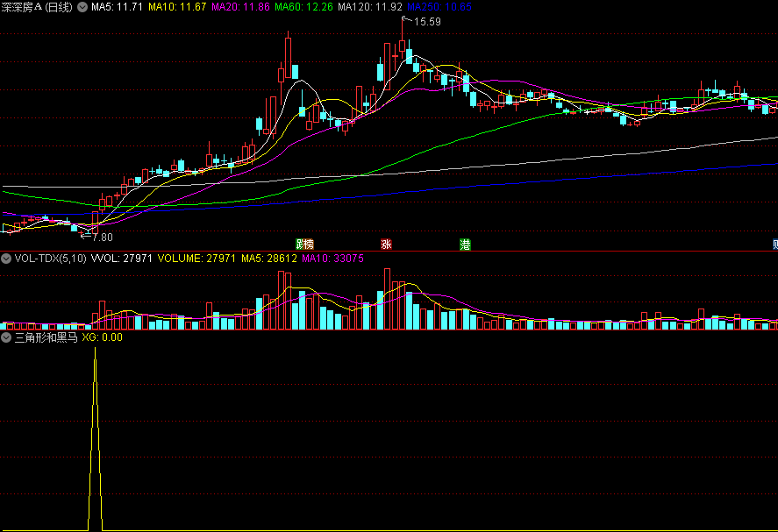This screenshot has height=532, width=778.
Task: Click the green 跌榜 event marker
Action: tap(304, 244)
